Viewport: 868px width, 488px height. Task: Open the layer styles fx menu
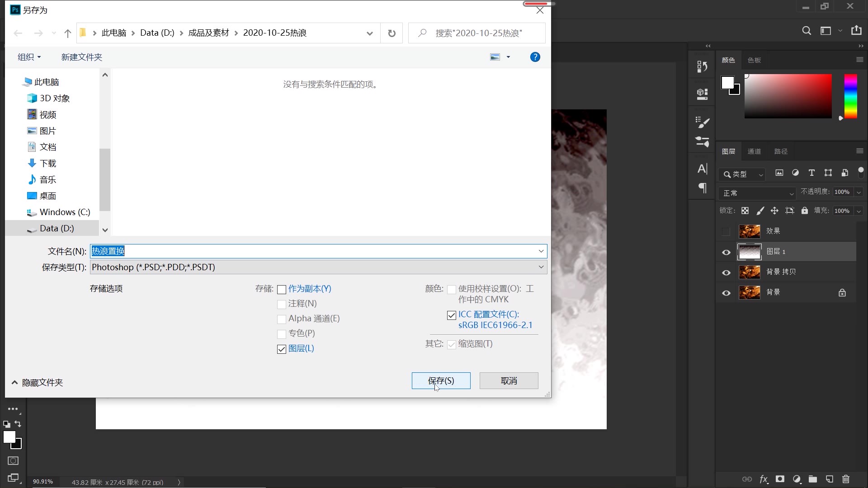pos(764,479)
